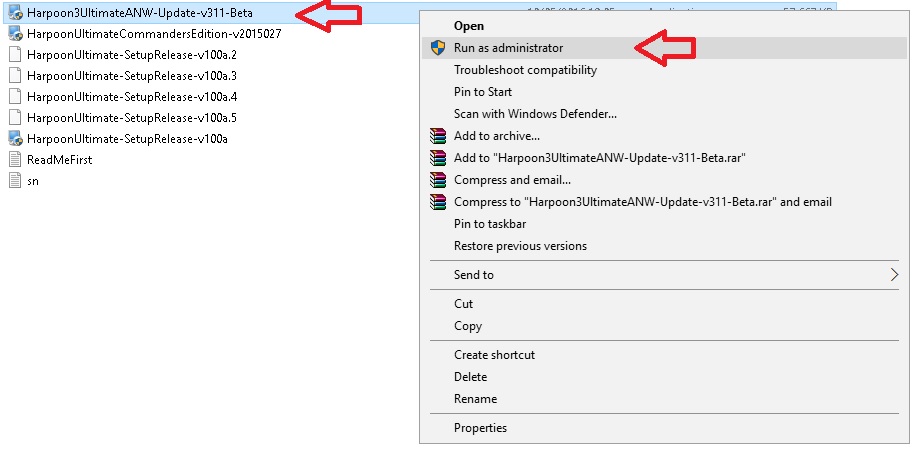The width and height of the screenshot is (915, 454).
Task: Choose Troubleshoot compatibility
Action: pyautogui.click(x=525, y=70)
